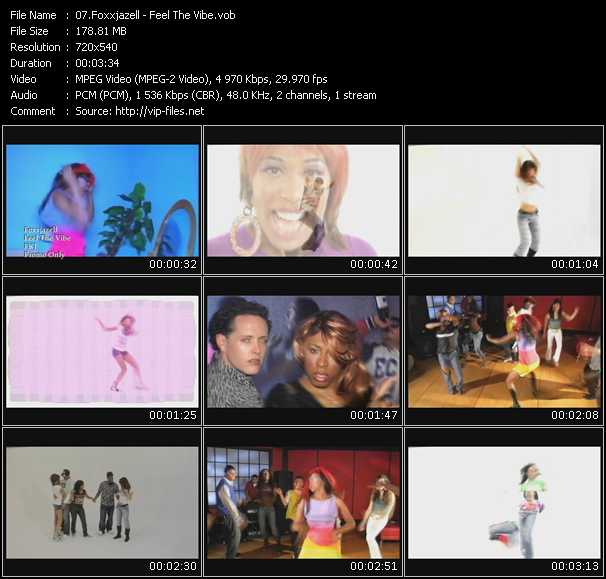Open the final thumbnail at 00:03:13

504,502
